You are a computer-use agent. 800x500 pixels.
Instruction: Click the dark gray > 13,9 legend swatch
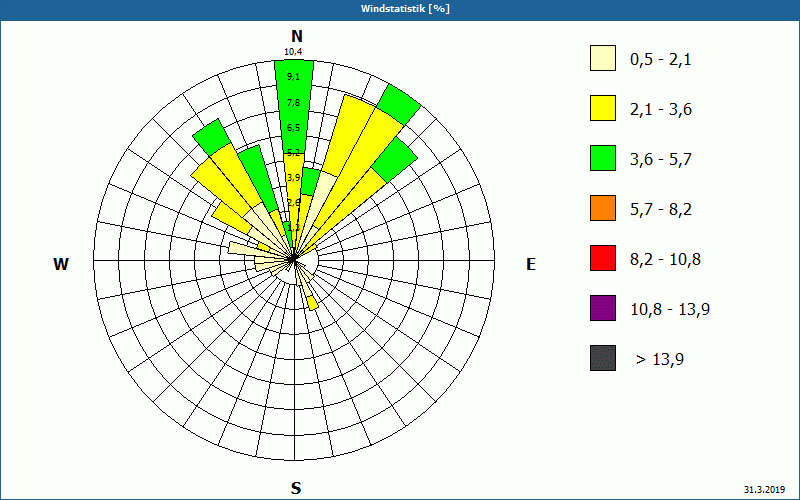coord(603,358)
